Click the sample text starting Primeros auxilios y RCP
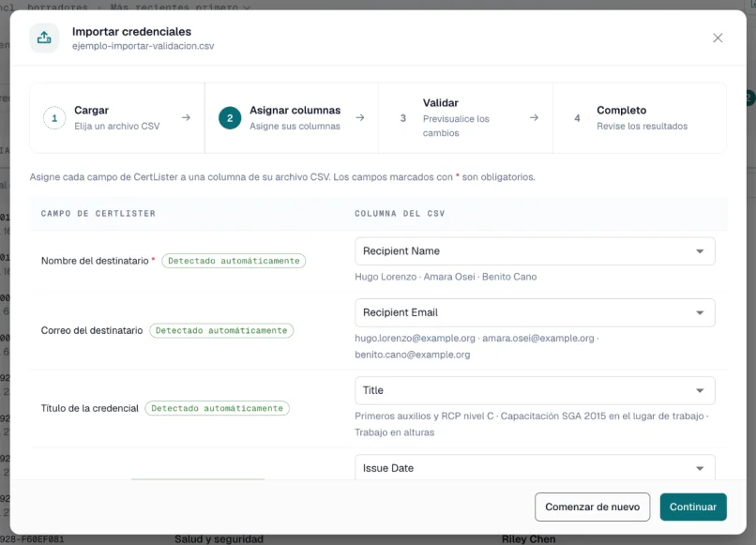This screenshot has width=756, height=545. [532, 424]
